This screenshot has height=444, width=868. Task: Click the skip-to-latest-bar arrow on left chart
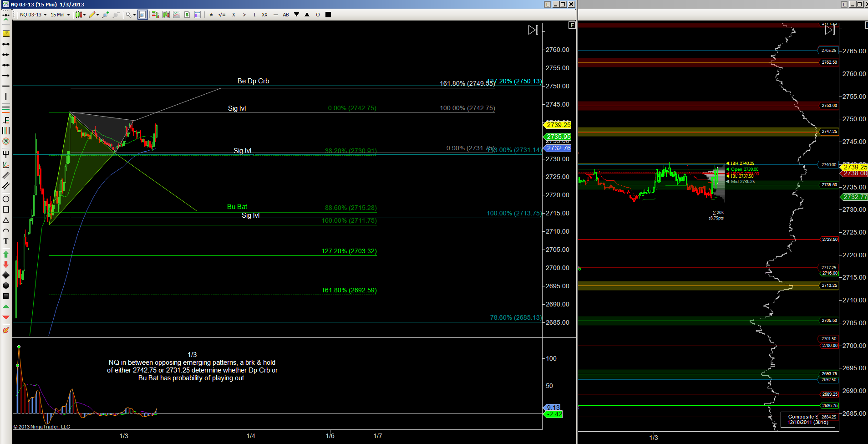pos(533,30)
